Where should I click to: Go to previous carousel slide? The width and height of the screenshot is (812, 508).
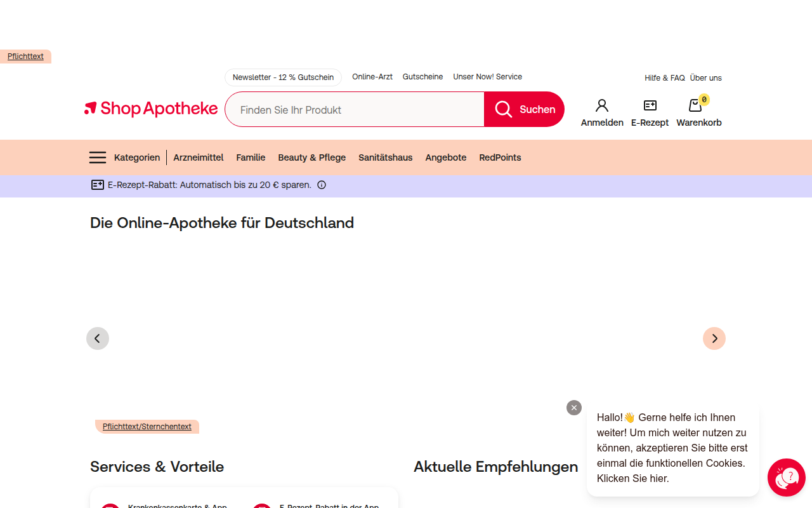click(x=98, y=338)
